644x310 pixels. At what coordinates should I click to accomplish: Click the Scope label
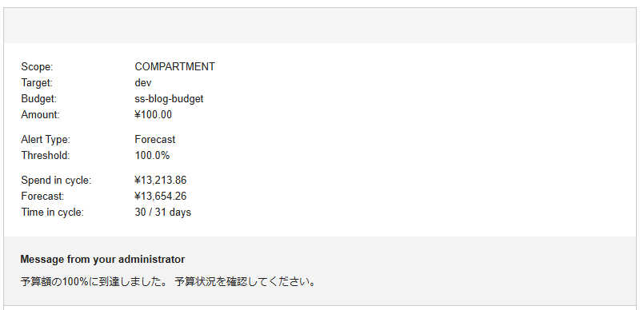(37, 67)
